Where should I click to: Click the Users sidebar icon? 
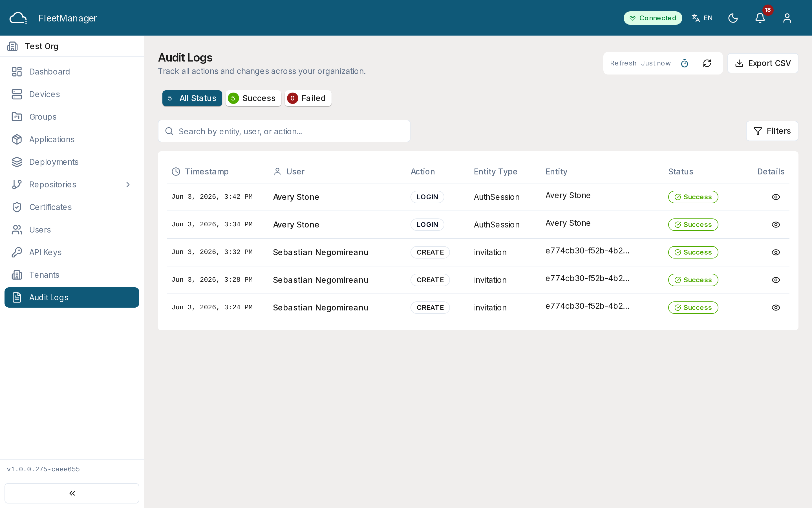(17, 229)
